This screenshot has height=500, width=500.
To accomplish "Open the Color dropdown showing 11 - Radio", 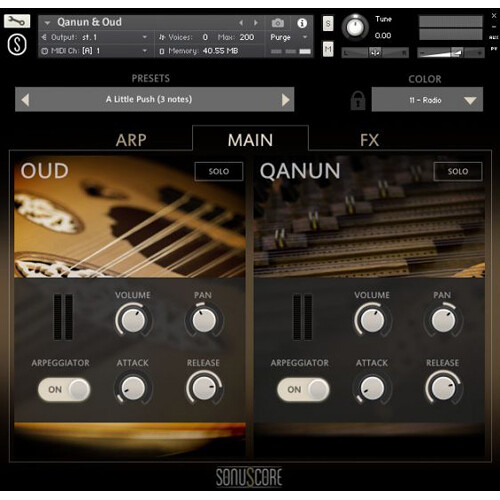I will point(427,100).
